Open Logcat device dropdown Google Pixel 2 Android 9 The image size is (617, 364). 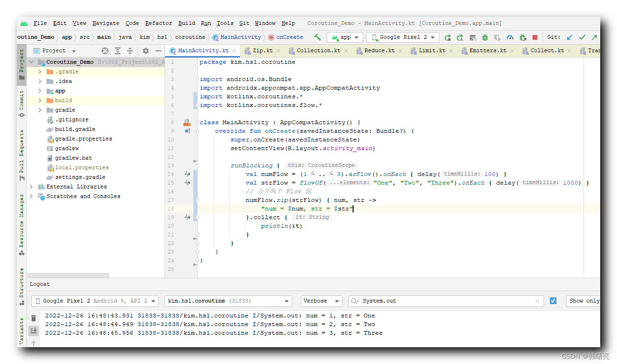95,301
